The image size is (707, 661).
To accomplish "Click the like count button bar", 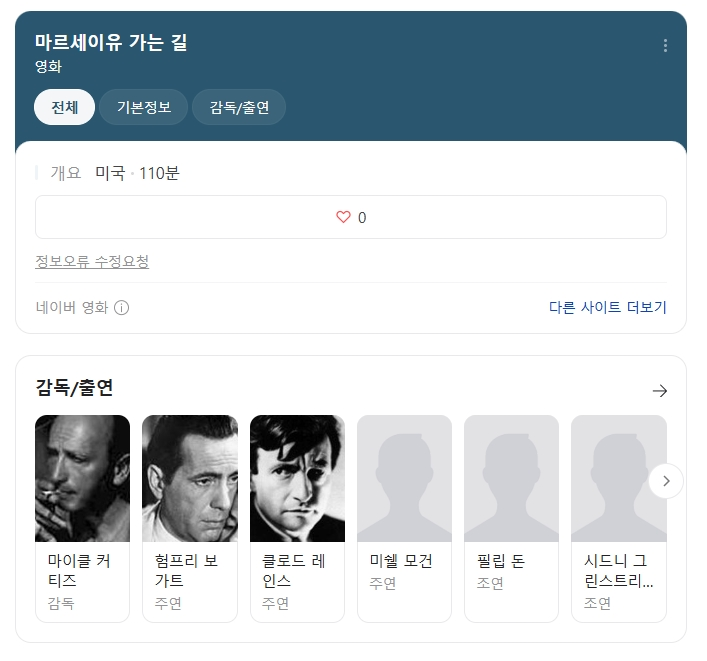I will pos(351,217).
